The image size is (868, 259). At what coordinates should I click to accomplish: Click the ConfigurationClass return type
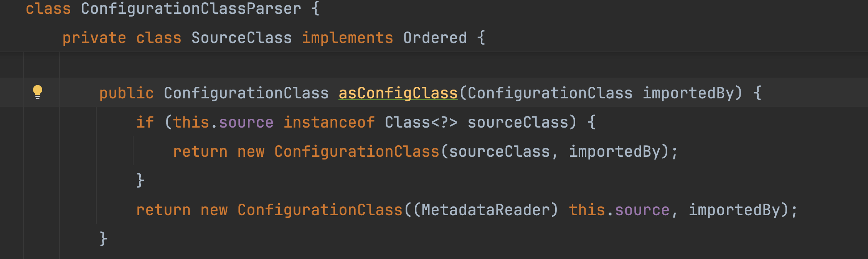click(246, 93)
